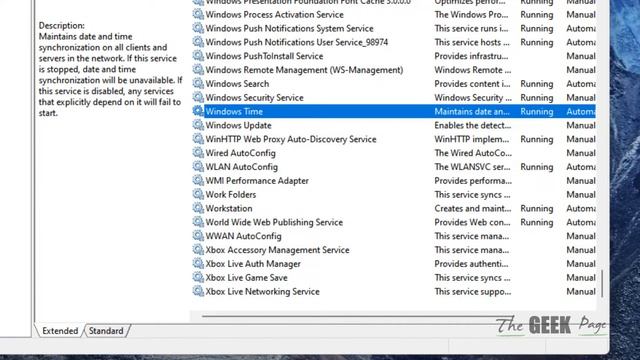Select Windows Remote Management (WS-Management)

[304, 70]
